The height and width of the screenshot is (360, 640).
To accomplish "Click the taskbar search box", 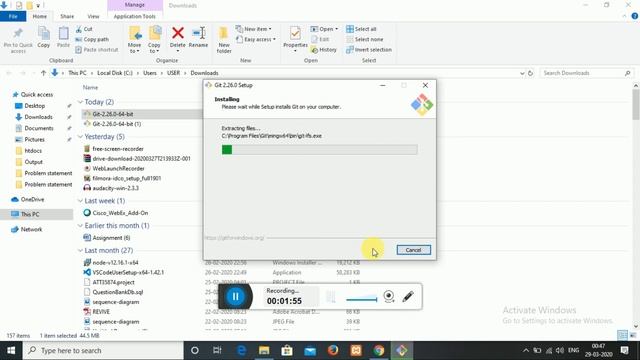I will pos(103,351).
